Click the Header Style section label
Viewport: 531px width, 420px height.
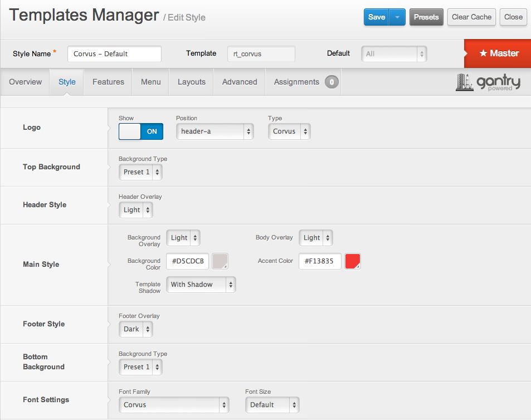[45, 205]
